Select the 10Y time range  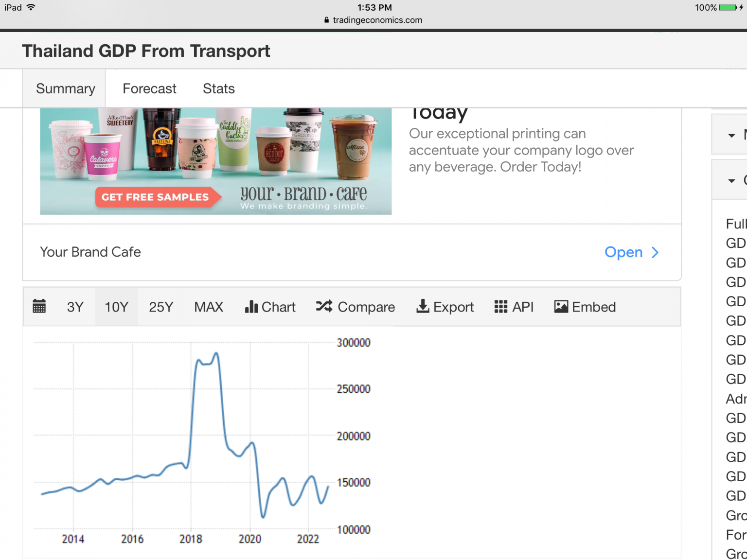pyautogui.click(x=117, y=307)
